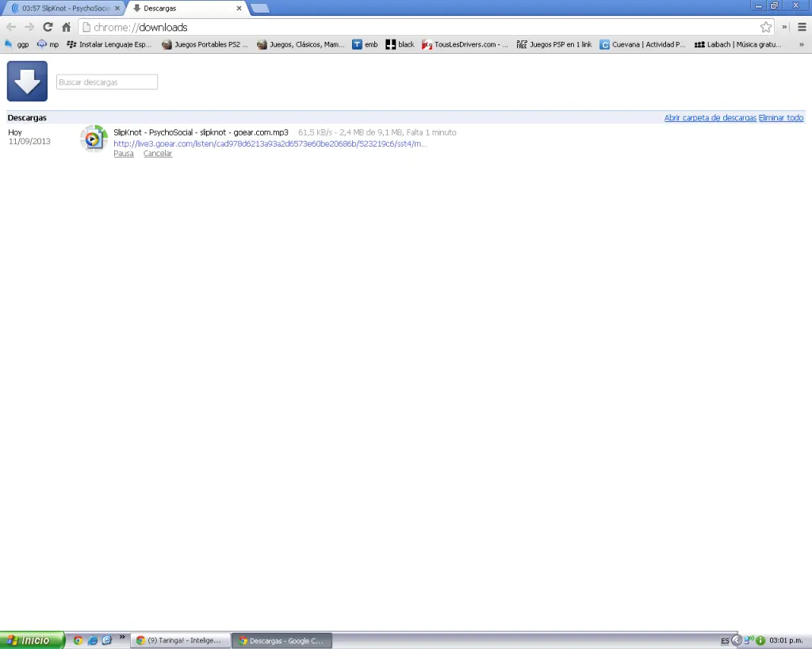This screenshot has height=649, width=812.
Task: Open Laibach Música gratuita bookmark
Action: (738, 44)
